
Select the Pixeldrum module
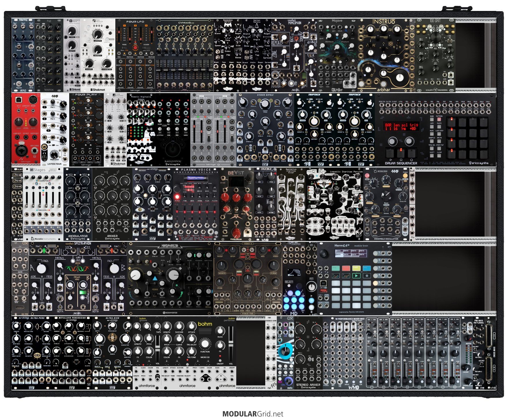(x=236, y=204)
